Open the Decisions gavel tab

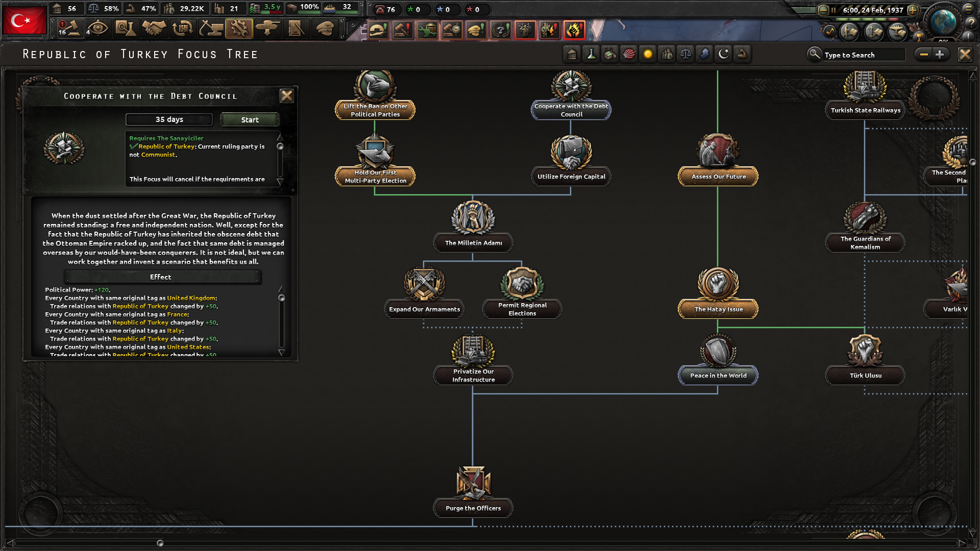pos(70,29)
